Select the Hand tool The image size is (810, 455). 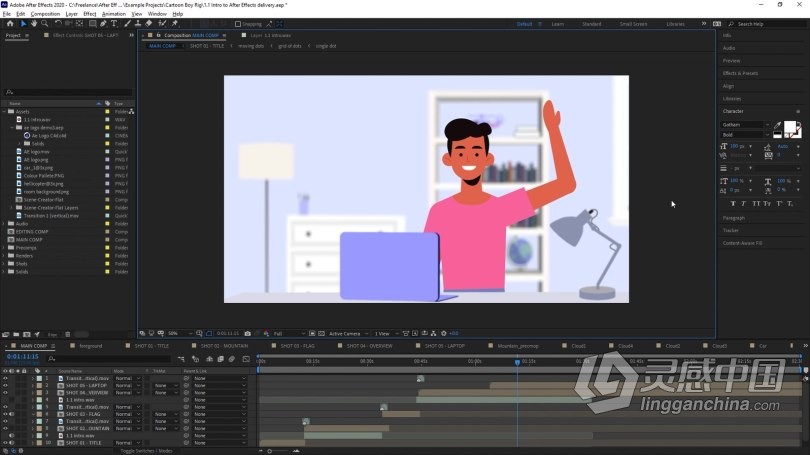click(34, 24)
